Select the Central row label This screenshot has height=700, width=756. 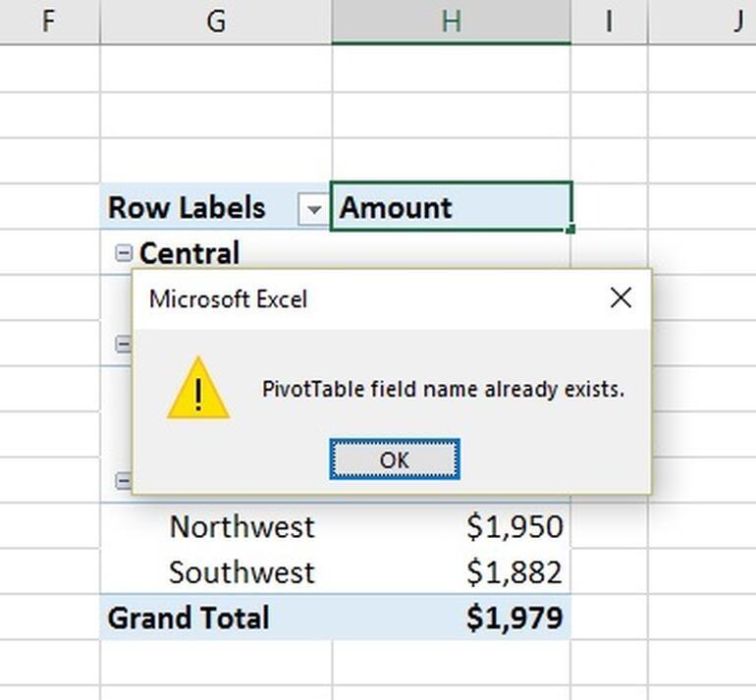[x=189, y=253]
